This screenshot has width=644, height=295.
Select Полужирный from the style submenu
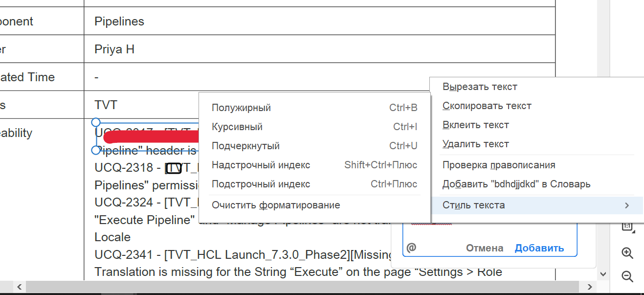click(x=241, y=108)
